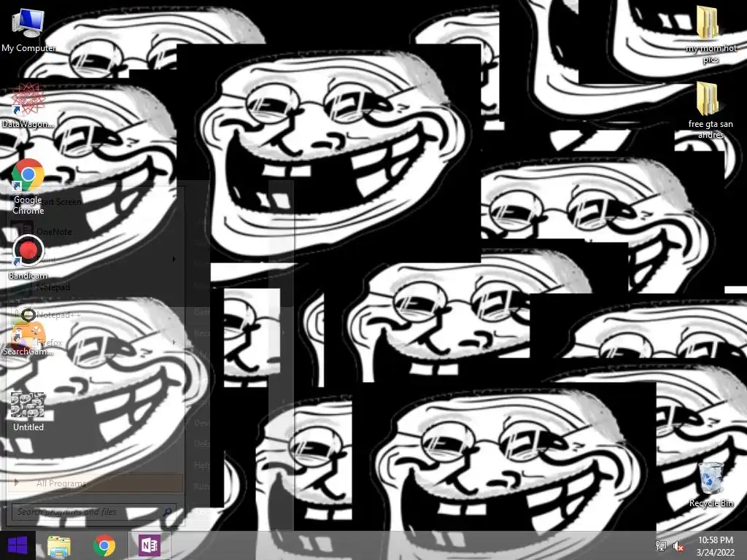Open OneNote from the taskbar
Image resolution: width=747 pixels, height=560 pixels.
click(x=149, y=545)
